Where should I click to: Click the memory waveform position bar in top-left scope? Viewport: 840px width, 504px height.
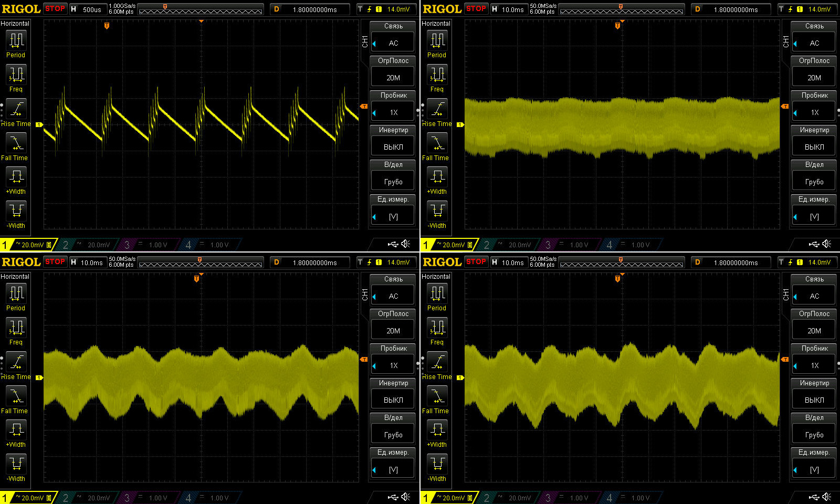pos(200,10)
